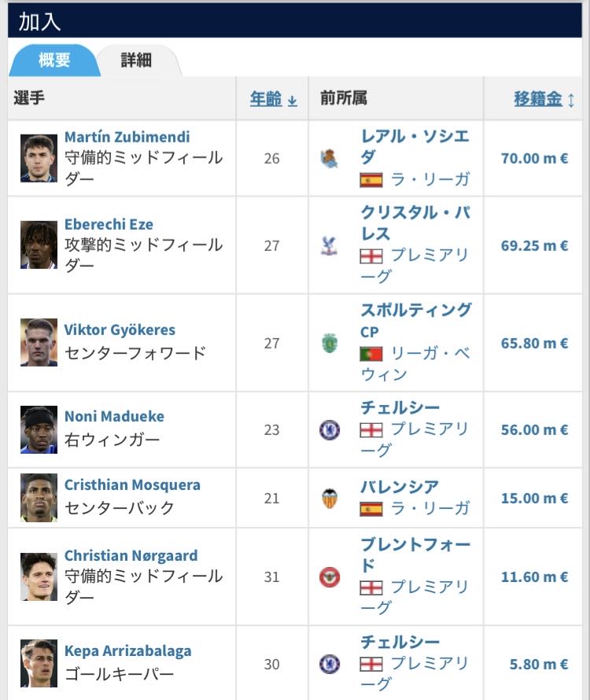Switch to the 詳細 tab
Image resolution: width=590 pixels, height=700 pixels.
click(136, 60)
